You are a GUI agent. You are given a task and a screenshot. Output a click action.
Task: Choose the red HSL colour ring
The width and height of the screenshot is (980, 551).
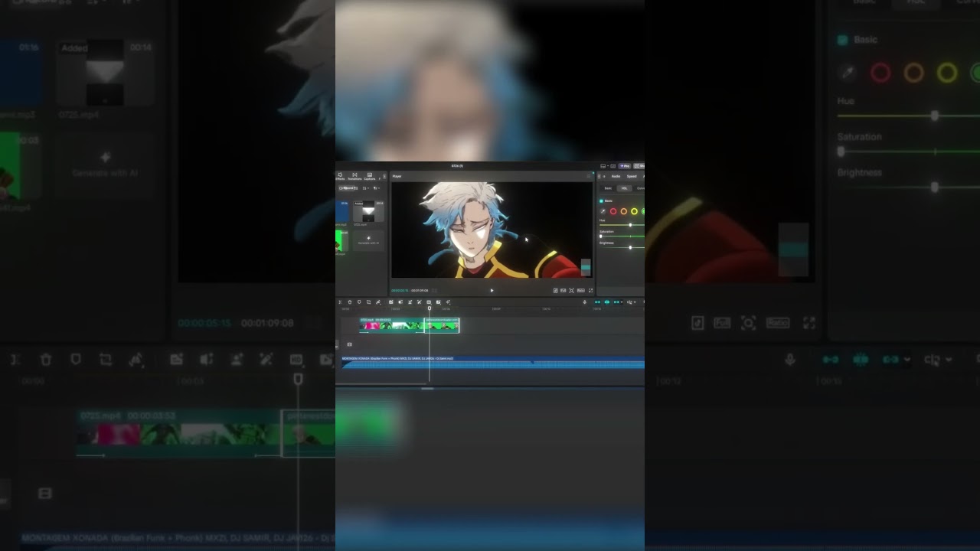pyautogui.click(x=613, y=211)
